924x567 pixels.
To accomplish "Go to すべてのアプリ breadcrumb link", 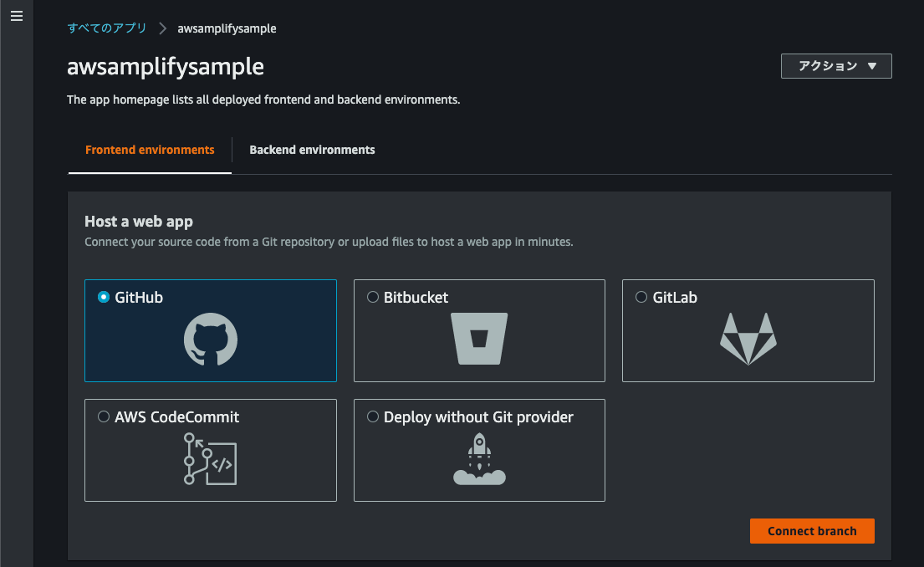I will coord(107,28).
